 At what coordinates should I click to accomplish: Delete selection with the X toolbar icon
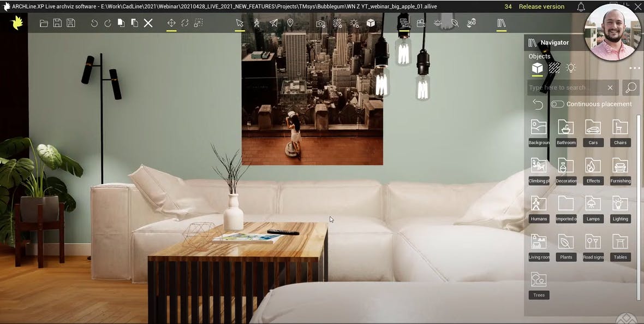(148, 23)
